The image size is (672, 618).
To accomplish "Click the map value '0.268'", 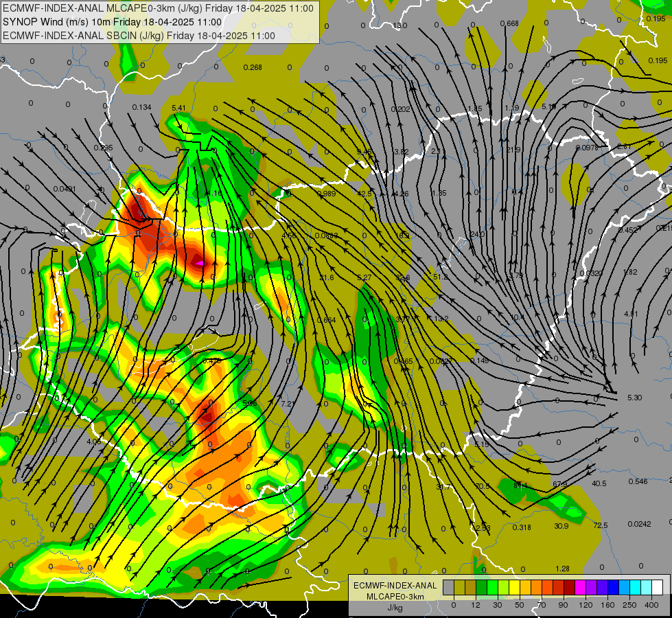I will pyautogui.click(x=253, y=67).
